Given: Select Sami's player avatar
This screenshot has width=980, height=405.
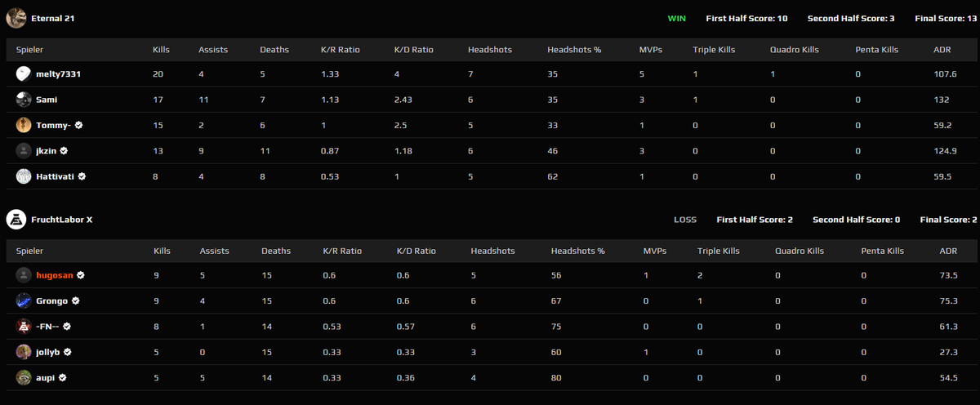Looking at the screenshot, I should coord(24,100).
